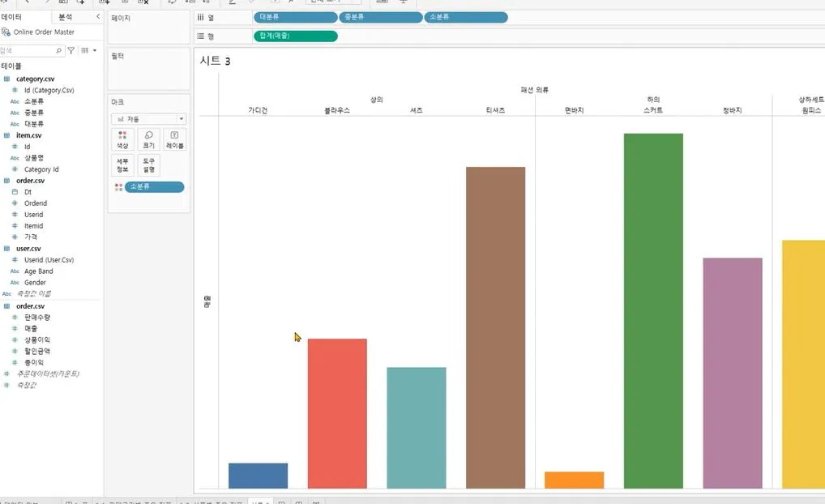Viewport: 825px width, 504px height.
Task: Click the table icon beside user.csv
Action: (6, 248)
